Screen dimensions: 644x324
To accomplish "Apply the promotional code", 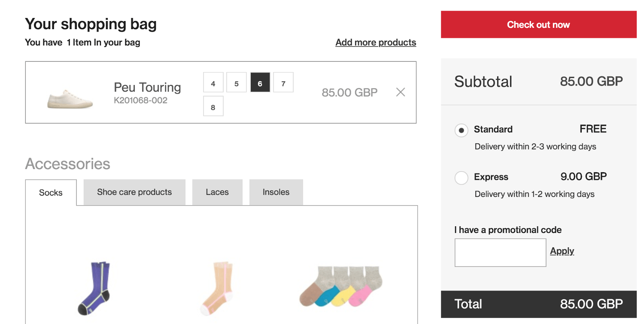I will 562,251.
